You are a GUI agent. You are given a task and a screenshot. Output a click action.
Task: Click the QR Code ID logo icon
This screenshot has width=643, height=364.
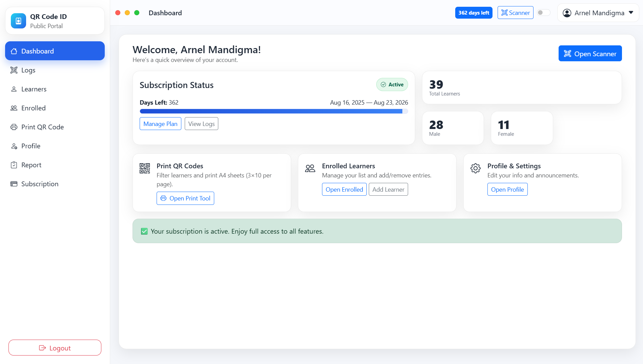point(18,21)
